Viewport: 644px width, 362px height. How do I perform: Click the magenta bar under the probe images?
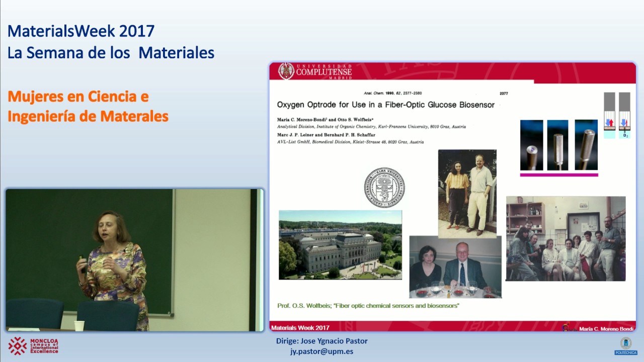pos(559,175)
